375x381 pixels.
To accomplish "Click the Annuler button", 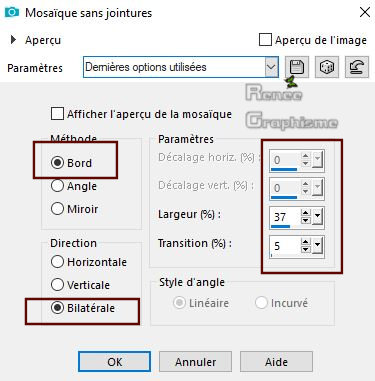I will click(x=195, y=362).
